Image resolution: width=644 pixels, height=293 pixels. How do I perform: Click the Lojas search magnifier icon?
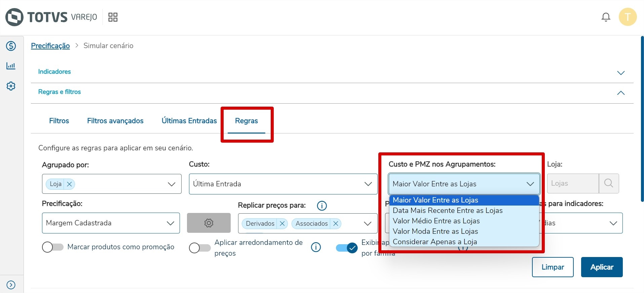click(608, 183)
